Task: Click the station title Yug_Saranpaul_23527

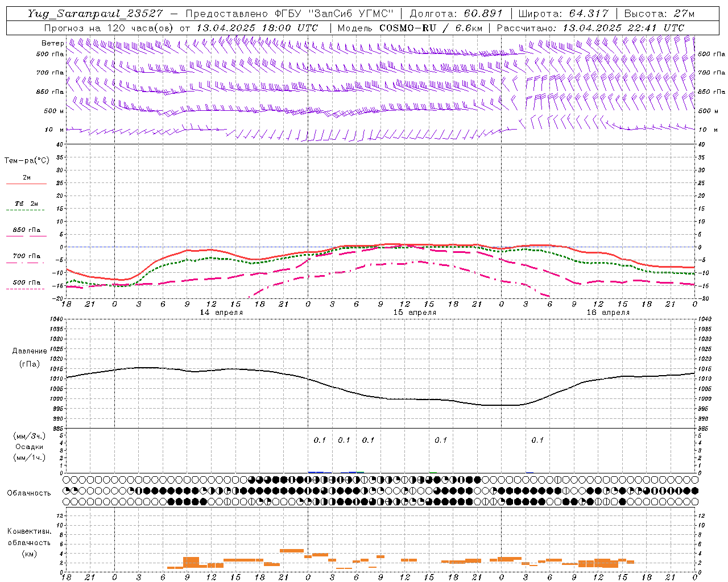Action: click(95, 14)
